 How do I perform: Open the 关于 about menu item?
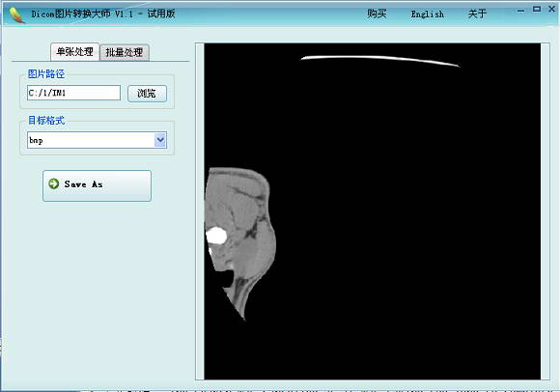coord(477,14)
